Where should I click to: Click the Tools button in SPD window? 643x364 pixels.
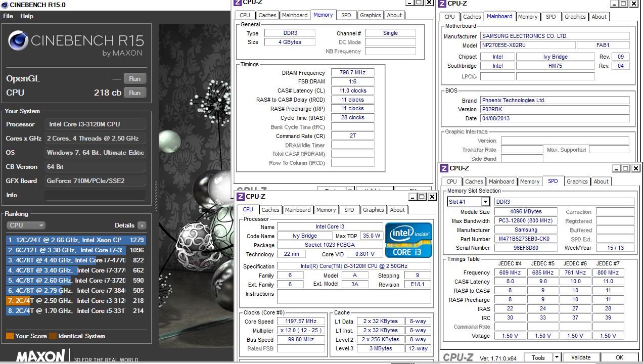point(538,357)
